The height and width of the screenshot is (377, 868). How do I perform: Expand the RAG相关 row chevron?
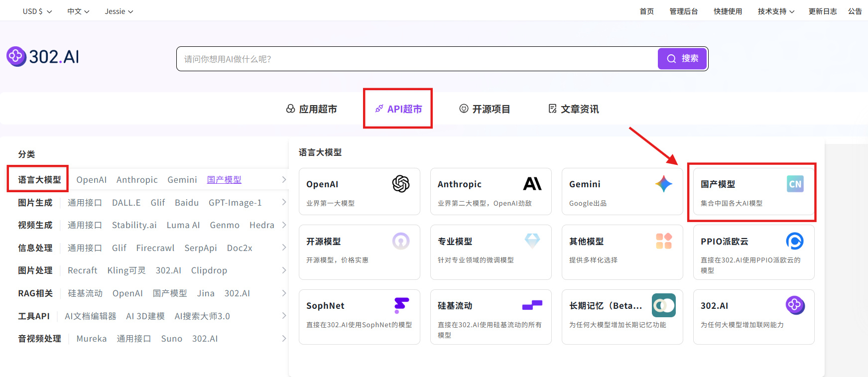pos(284,293)
